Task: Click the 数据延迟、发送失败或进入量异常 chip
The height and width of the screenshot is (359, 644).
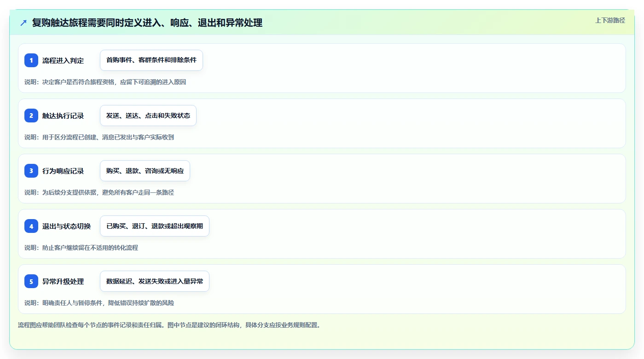Action: (155, 281)
